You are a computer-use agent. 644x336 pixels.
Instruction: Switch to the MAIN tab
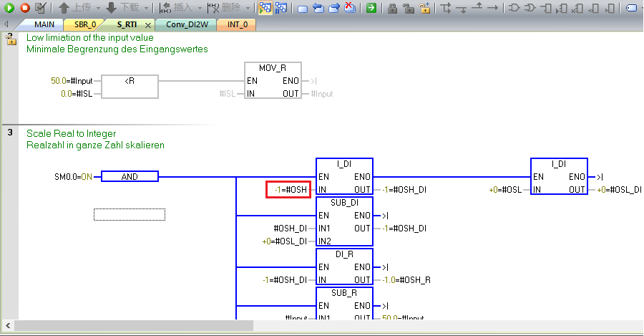tap(44, 24)
